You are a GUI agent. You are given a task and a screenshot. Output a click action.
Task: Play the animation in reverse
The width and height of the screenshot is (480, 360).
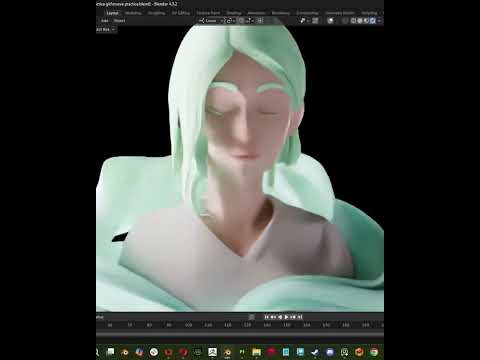(280, 317)
